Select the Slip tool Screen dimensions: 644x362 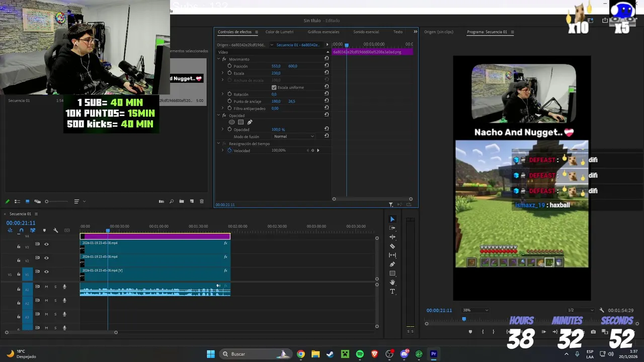(x=392, y=255)
